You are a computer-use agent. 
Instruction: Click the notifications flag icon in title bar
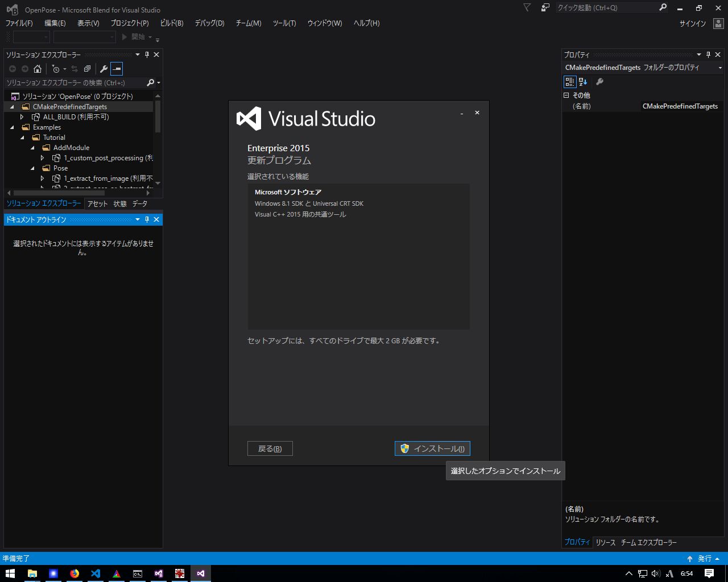coord(527,8)
